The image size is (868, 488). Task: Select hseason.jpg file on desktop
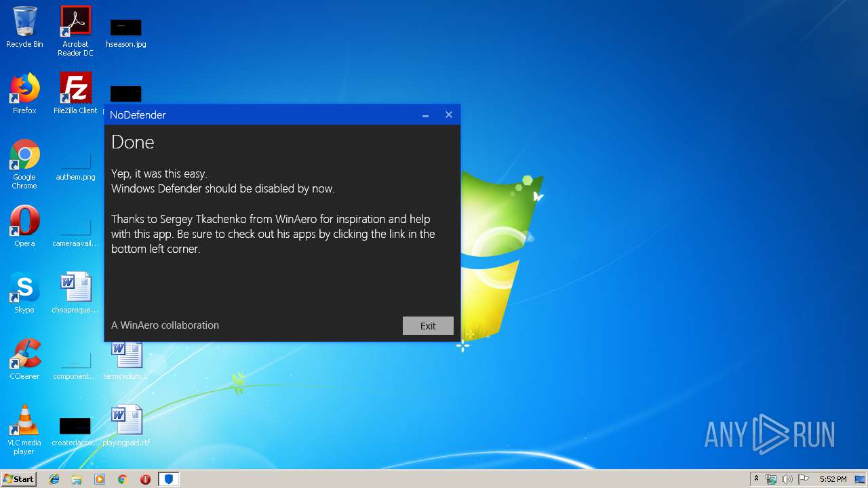(x=126, y=33)
